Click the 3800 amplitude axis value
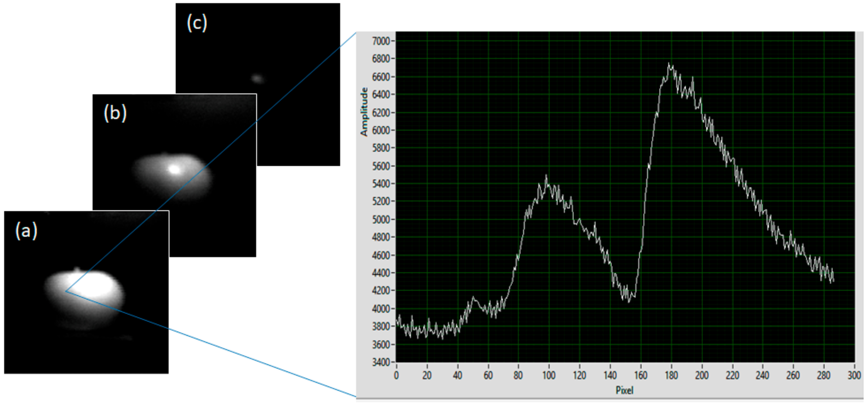 tap(381, 327)
